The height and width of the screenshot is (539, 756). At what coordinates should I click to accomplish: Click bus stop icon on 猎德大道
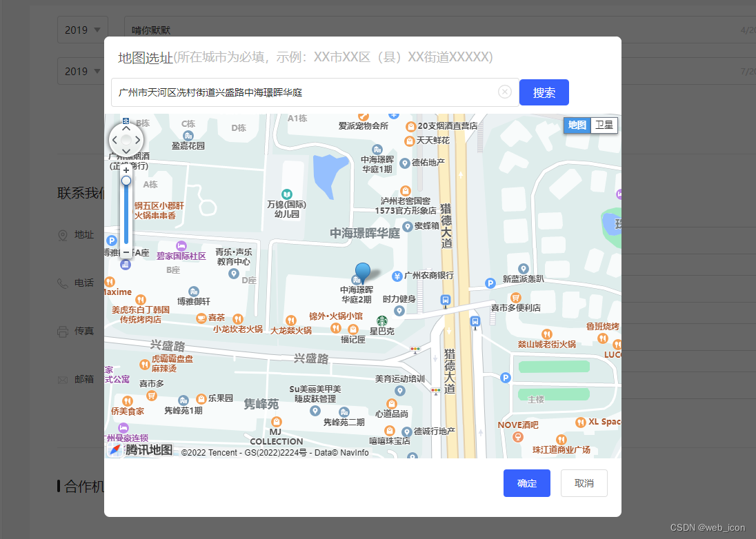tap(446, 301)
